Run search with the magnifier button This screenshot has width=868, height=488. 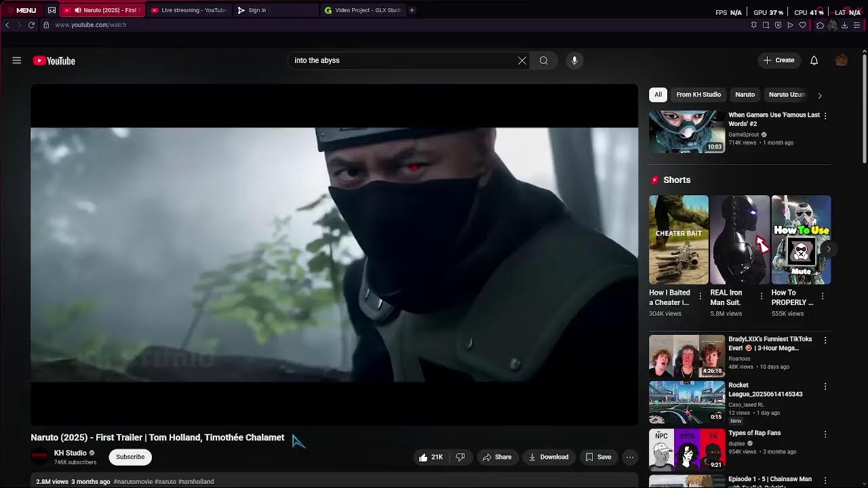(544, 60)
